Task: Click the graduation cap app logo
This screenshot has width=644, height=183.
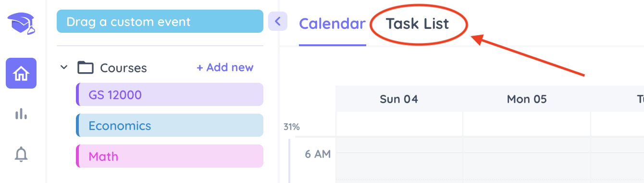Action: pyautogui.click(x=22, y=23)
